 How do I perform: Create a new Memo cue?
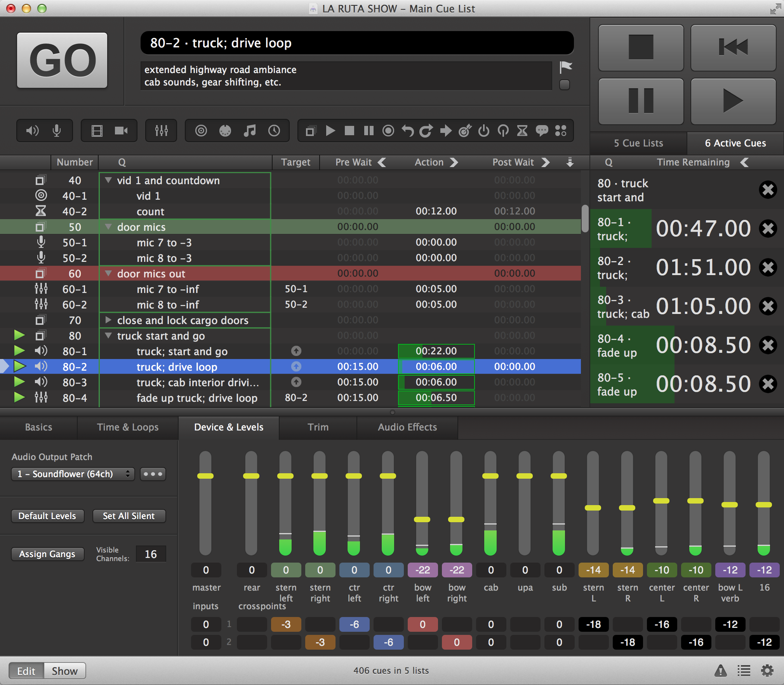(542, 131)
